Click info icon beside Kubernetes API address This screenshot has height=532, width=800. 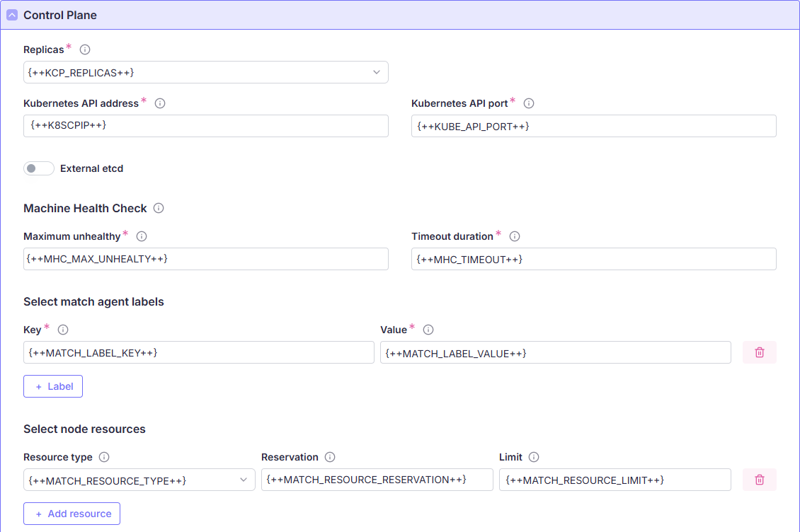pyautogui.click(x=160, y=103)
